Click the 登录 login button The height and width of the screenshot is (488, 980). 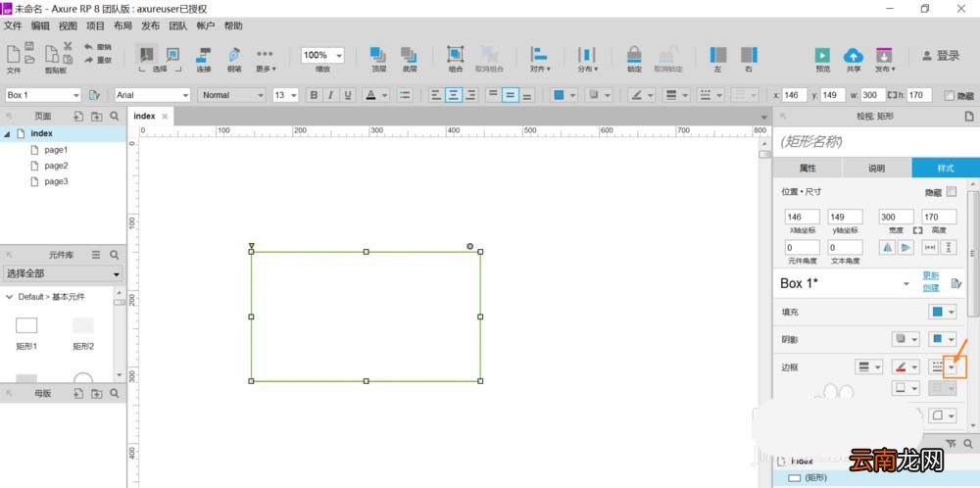pyautogui.click(x=941, y=56)
